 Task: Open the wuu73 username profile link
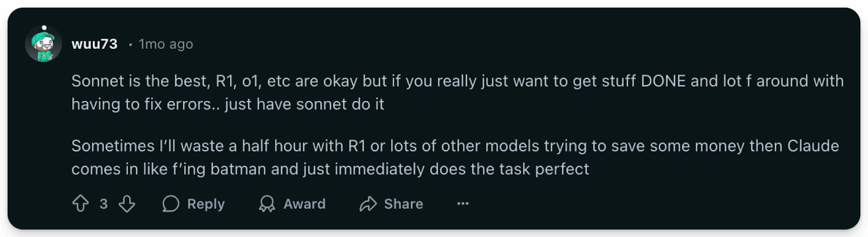pyautogui.click(x=94, y=44)
